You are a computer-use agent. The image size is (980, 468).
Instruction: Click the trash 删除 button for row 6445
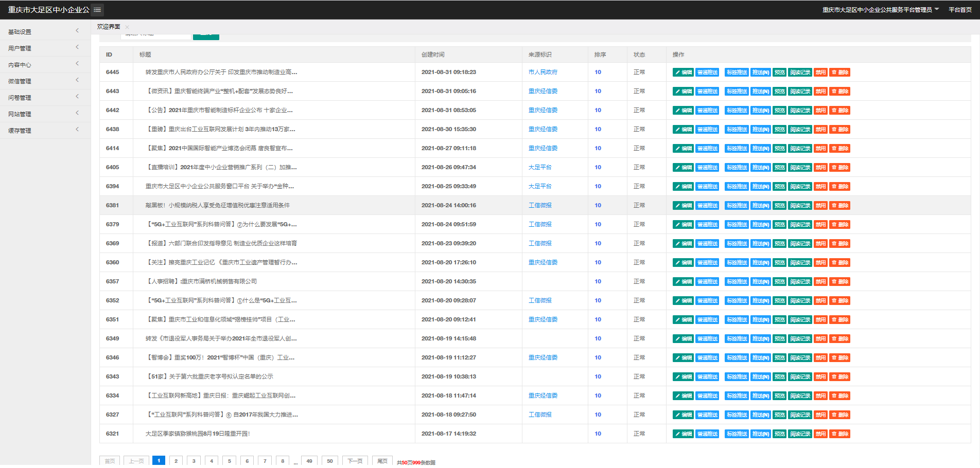840,73
